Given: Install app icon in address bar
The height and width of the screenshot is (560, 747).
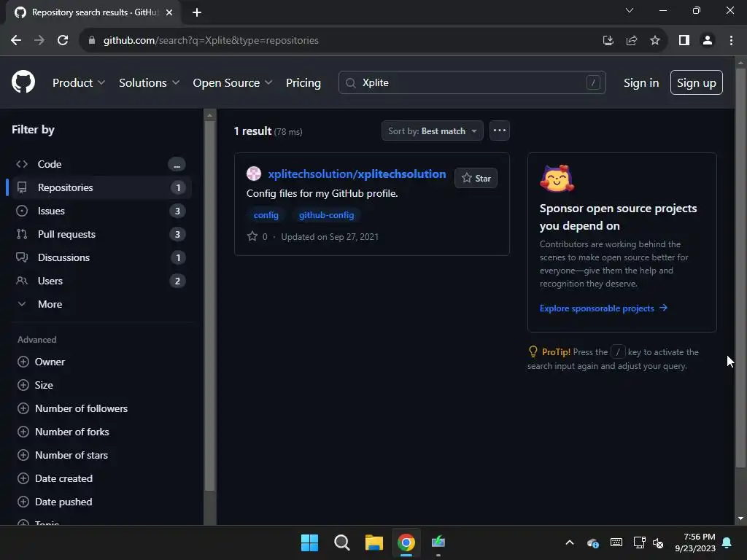Looking at the screenshot, I should [608, 41].
